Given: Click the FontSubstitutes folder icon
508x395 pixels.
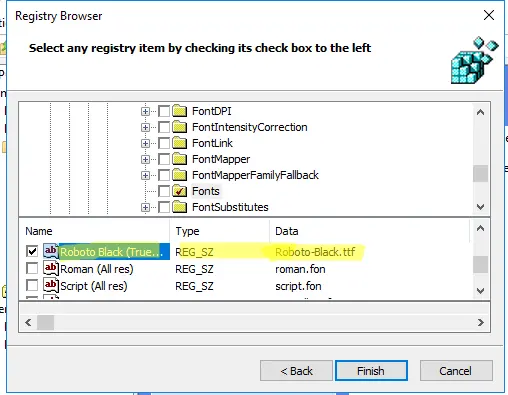Looking at the screenshot, I should pyautogui.click(x=180, y=207).
